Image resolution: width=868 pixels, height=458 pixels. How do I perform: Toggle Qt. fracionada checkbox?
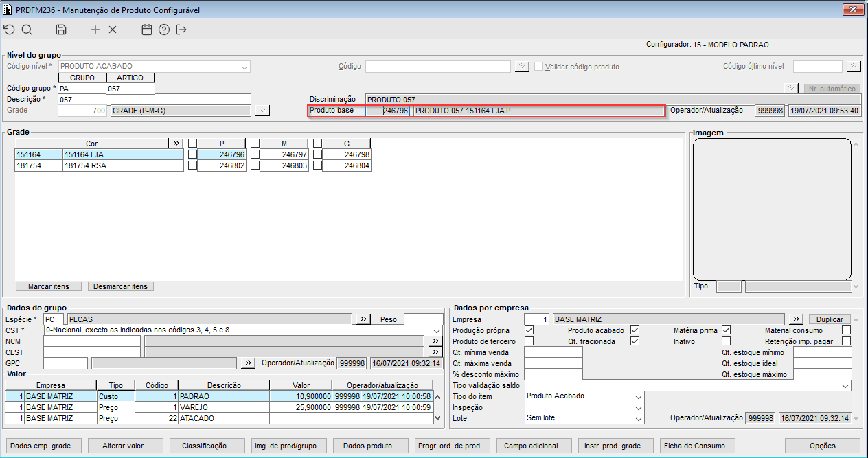[x=635, y=341]
